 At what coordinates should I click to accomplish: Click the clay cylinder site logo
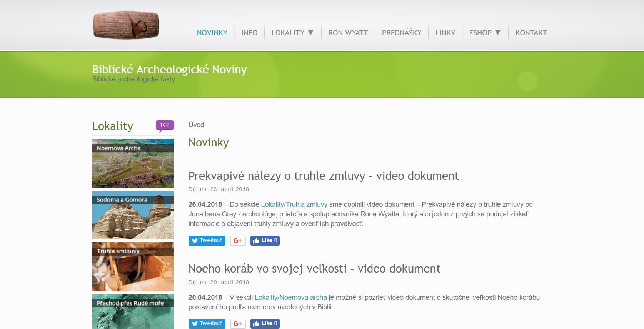pyautogui.click(x=126, y=25)
